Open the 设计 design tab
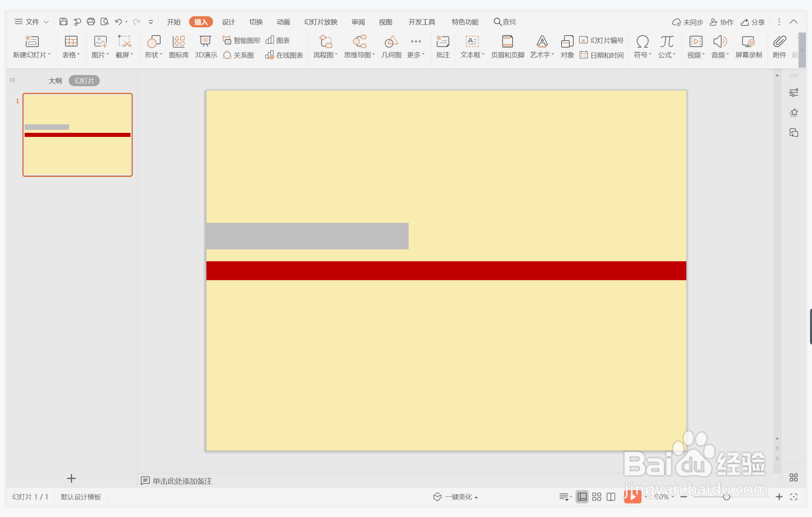The width and height of the screenshot is (812, 517). (x=228, y=22)
